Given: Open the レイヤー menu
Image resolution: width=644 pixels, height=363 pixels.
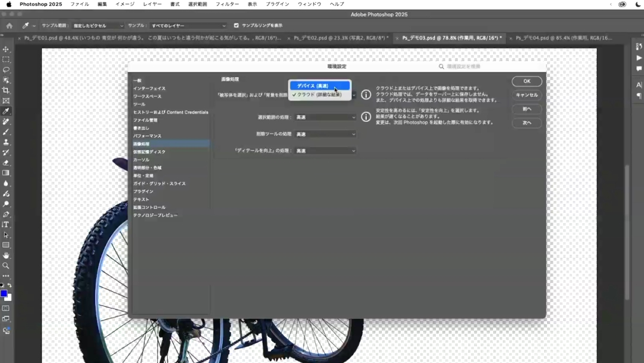Looking at the screenshot, I should coord(153,4).
